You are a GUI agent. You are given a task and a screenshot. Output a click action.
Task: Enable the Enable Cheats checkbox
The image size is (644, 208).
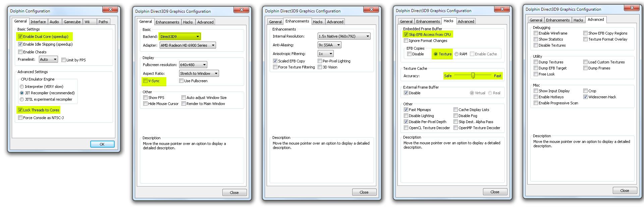[20, 52]
